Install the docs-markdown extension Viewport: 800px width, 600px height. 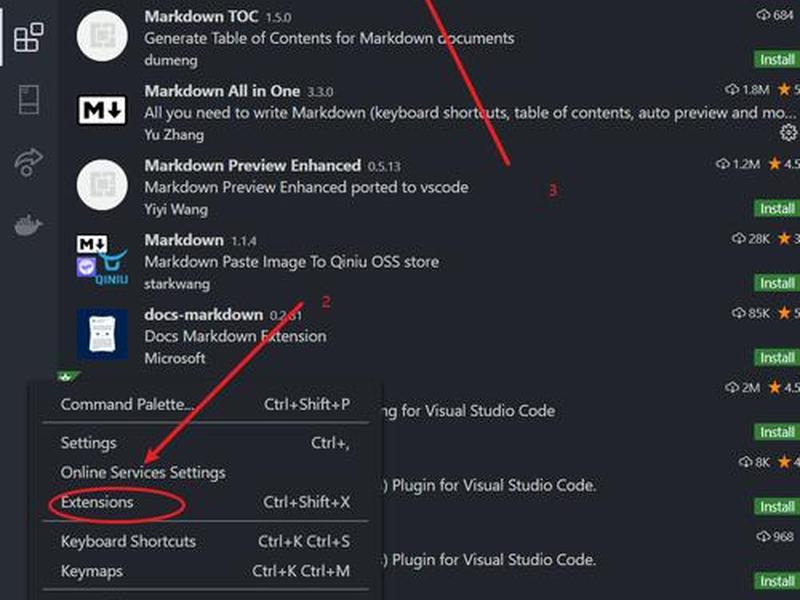(x=777, y=358)
